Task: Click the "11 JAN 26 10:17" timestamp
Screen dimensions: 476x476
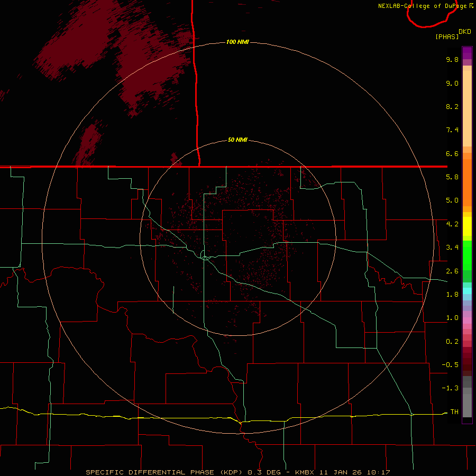Action: click(x=354, y=472)
